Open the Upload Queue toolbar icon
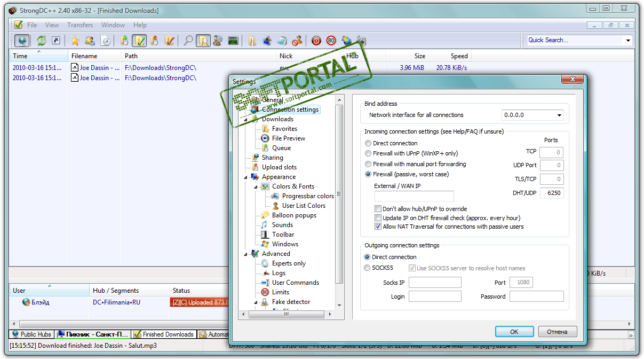Screen dimensions: 644x359 154,40
